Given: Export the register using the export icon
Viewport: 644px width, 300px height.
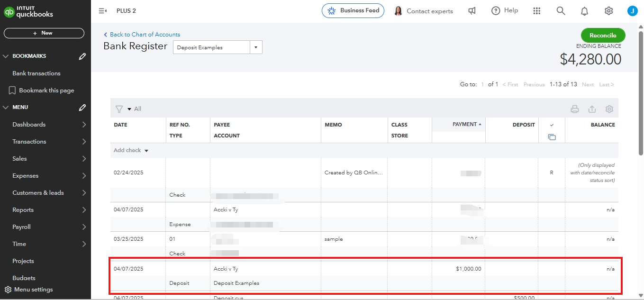Looking at the screenshot, I should [592, 109].
